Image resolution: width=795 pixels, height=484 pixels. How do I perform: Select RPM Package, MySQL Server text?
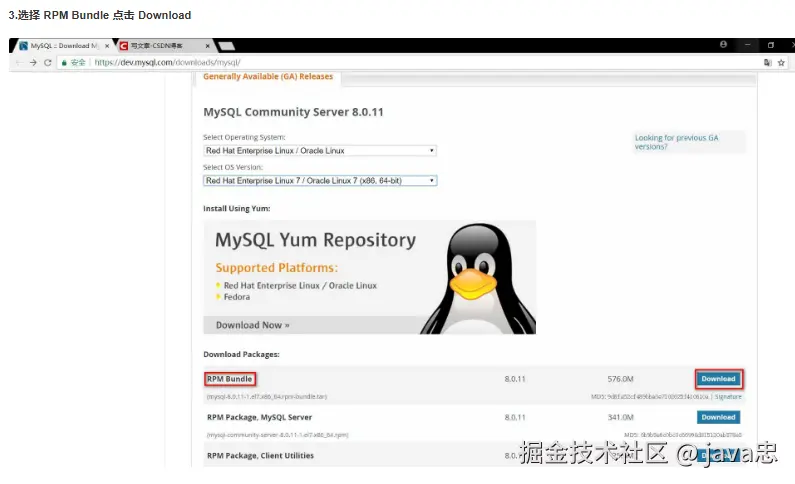click(260, 417)
